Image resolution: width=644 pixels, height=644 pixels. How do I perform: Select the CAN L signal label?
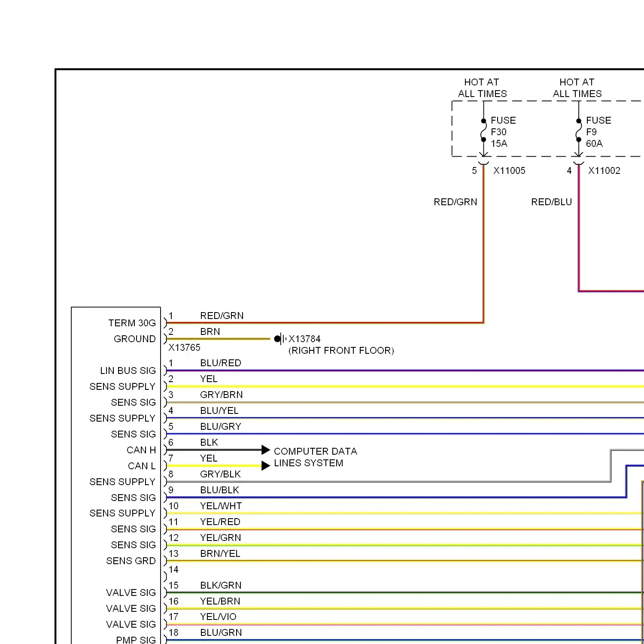click(x=142, y=466)
